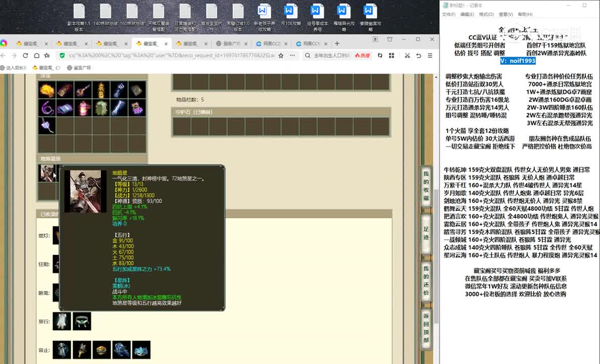Open the 查看(V) menu in Notepad
This screenshot has height=364, width=600.
point(506,14)
